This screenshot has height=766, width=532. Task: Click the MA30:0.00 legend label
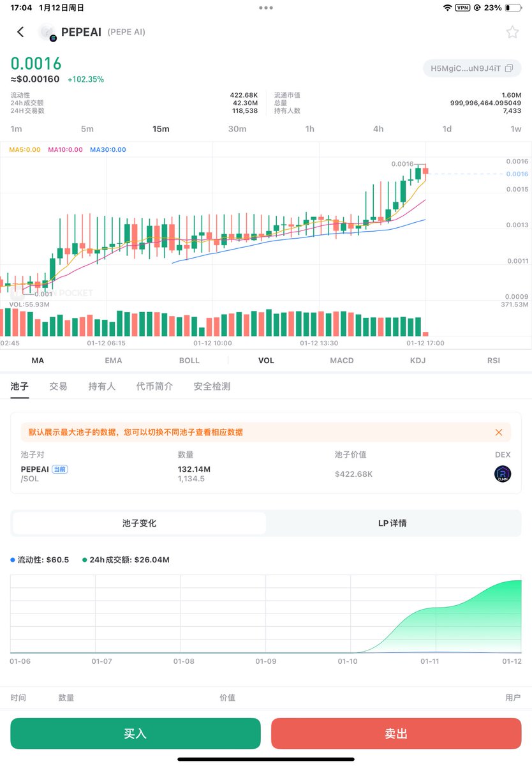click(x=108, y=150)
